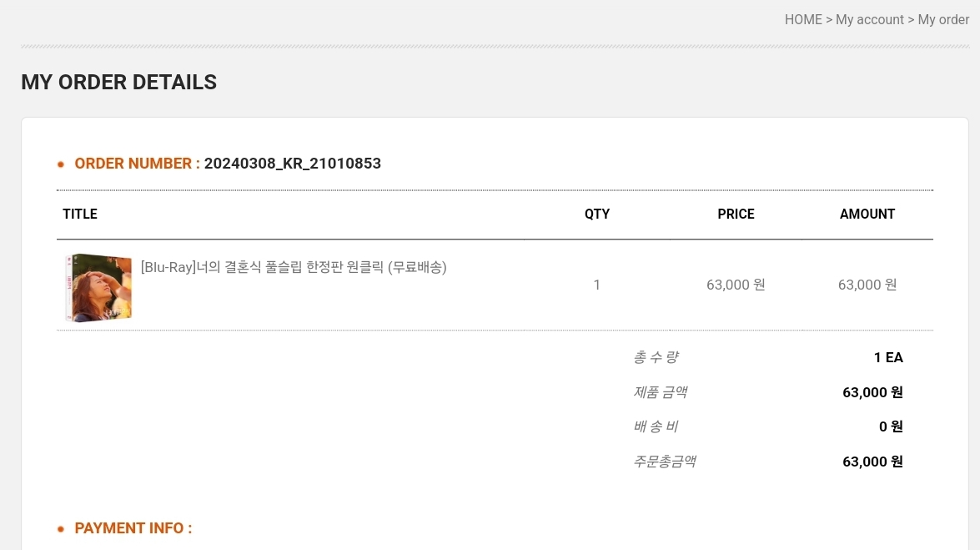Click the 총 수 량 total quantity label
The image size is (980, 550).
pyautogui.click(x=656, y=357)
